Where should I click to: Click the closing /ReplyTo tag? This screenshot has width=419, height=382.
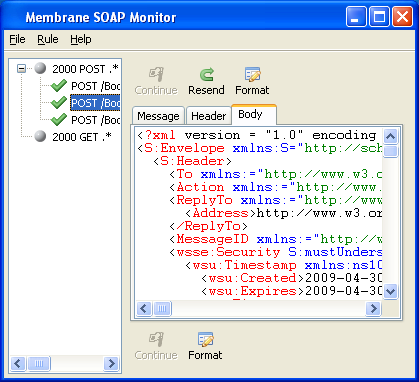(x=209, y=226)
